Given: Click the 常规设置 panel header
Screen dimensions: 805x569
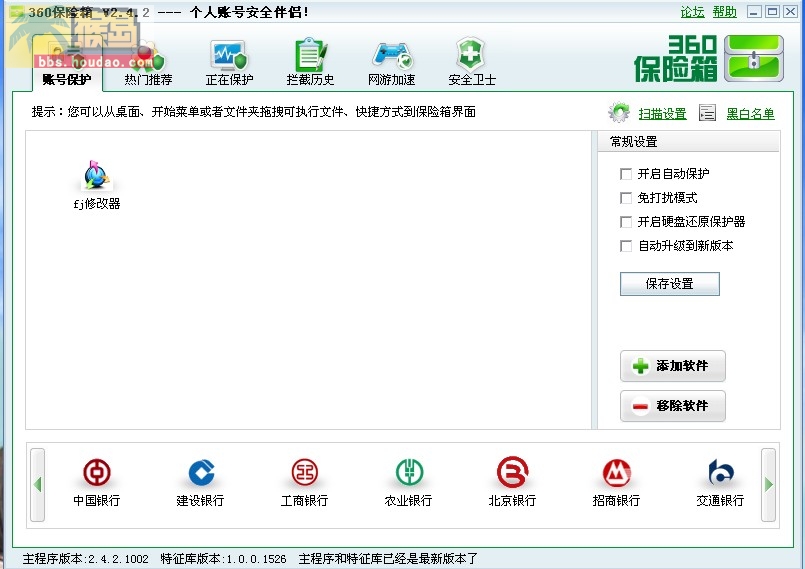Looking at the screenshot, I should click(688, 141).
